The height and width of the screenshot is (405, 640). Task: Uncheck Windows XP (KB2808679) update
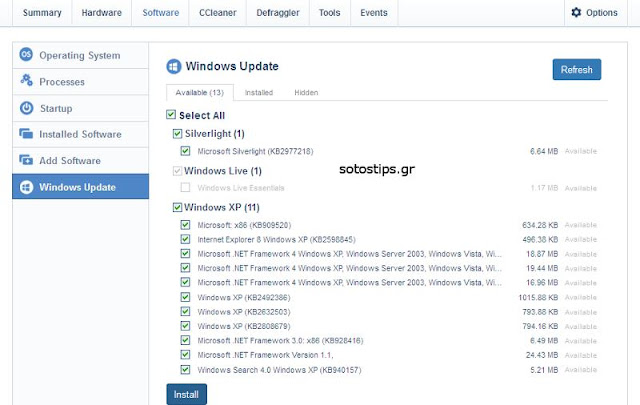(185, 326)
